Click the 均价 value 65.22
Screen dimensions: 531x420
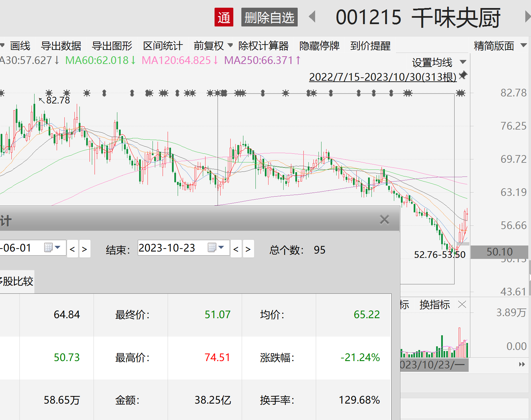pyautogui.click(x=367, y=314)
